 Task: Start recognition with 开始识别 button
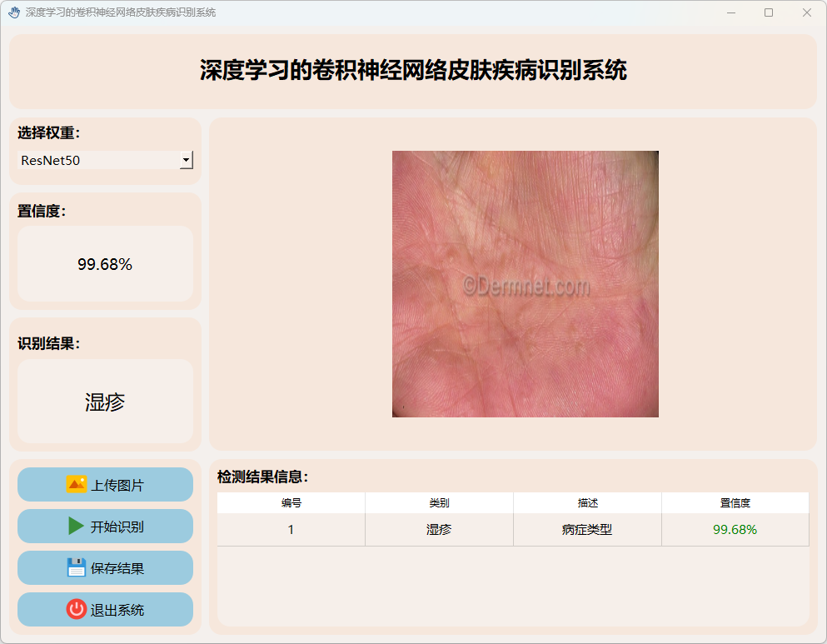coord(106,526)
